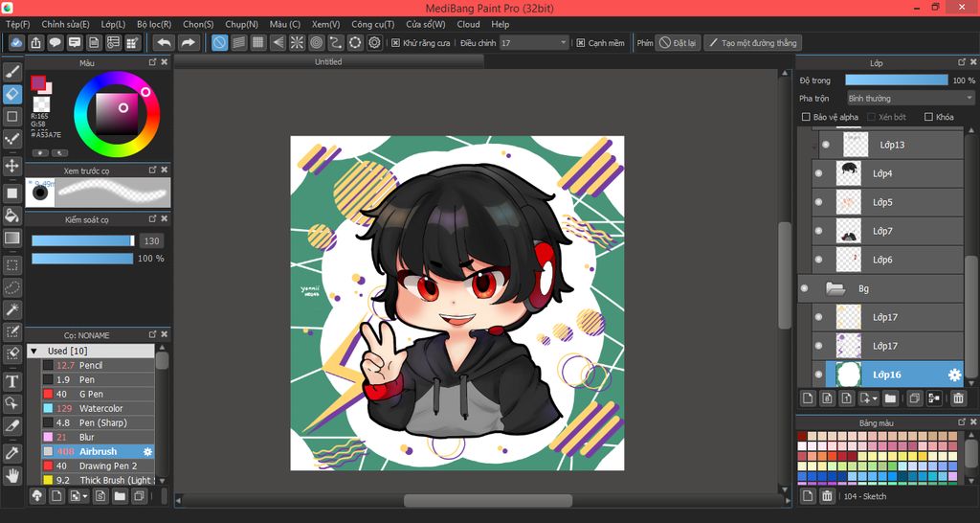
Task: Select the Hand pan tool
Action: pos(11,475)
